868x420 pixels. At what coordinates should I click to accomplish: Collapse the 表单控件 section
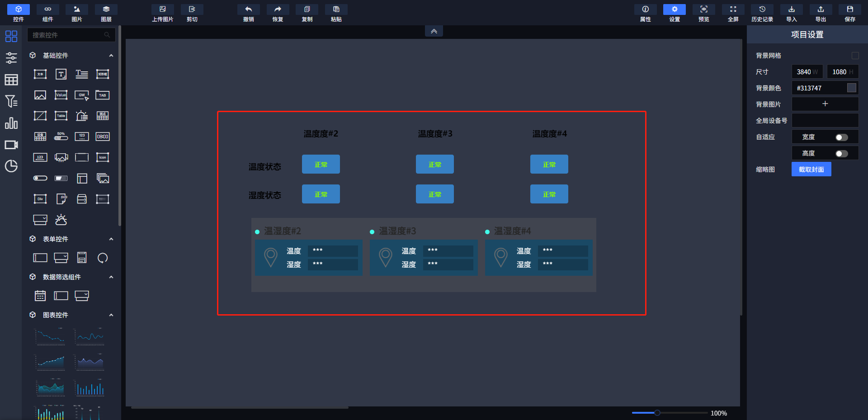point(111,239)
